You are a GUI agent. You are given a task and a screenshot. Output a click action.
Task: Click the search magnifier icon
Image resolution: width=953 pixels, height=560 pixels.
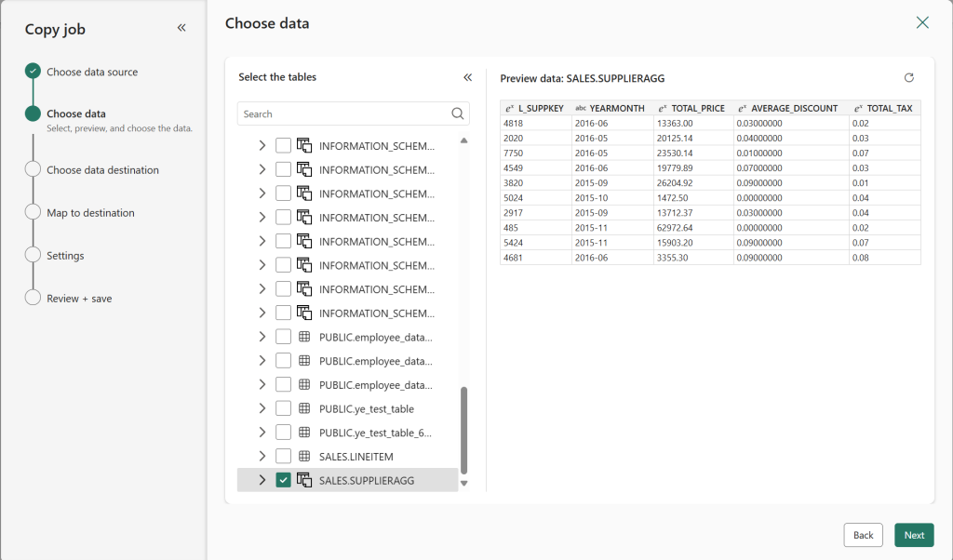[x=457, y=113]
